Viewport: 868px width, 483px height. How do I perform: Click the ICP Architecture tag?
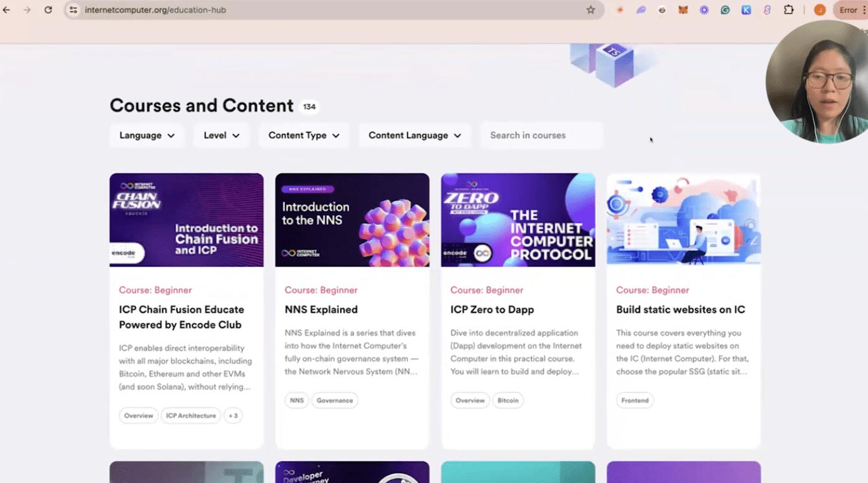pyautogui.click(x=191, y=416)
